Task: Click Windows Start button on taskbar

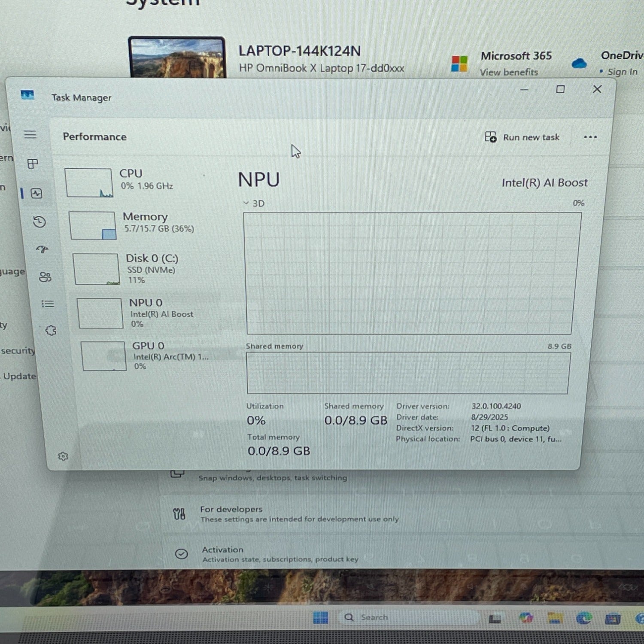Action: click(320, 618)
